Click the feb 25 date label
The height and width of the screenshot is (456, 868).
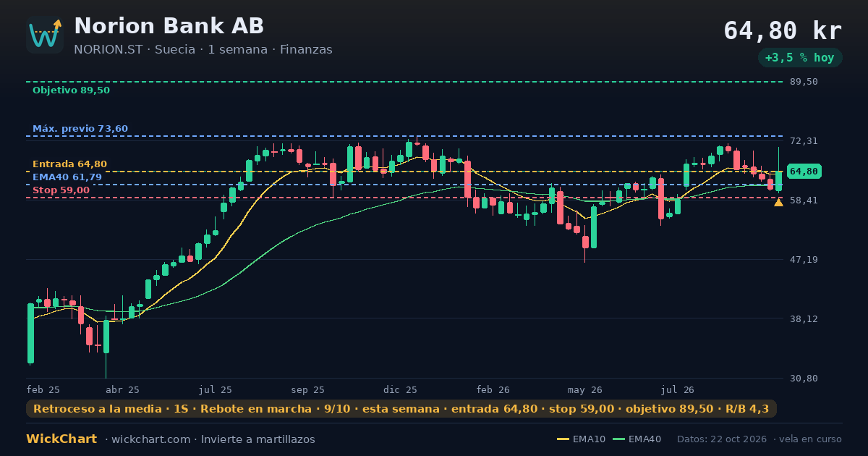pyautogui.click(x=43, y=389)
